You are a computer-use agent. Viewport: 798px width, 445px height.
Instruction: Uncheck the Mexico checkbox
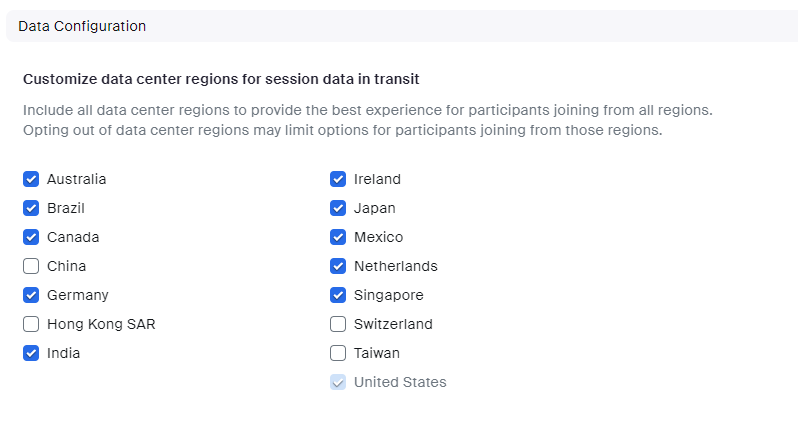(338, 237)
